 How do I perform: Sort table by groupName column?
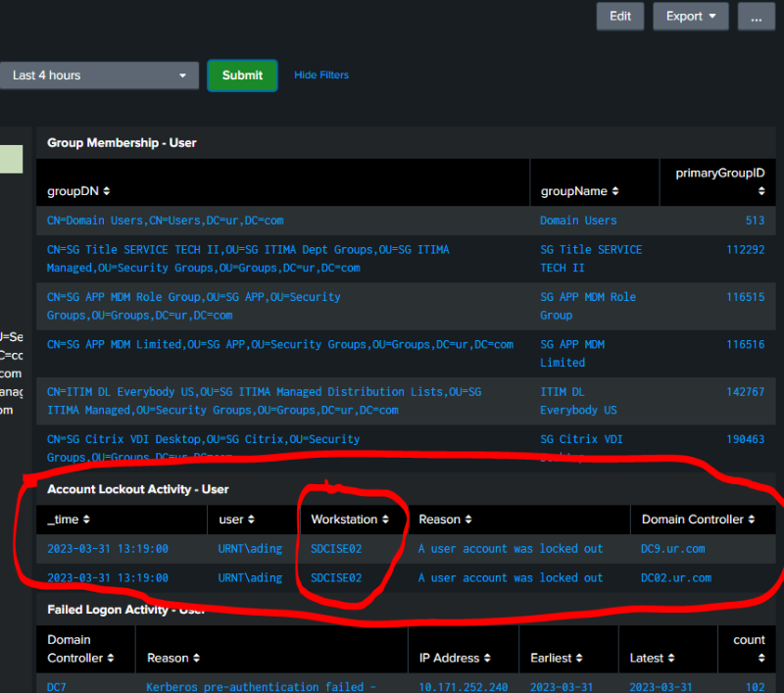point(614,191)
